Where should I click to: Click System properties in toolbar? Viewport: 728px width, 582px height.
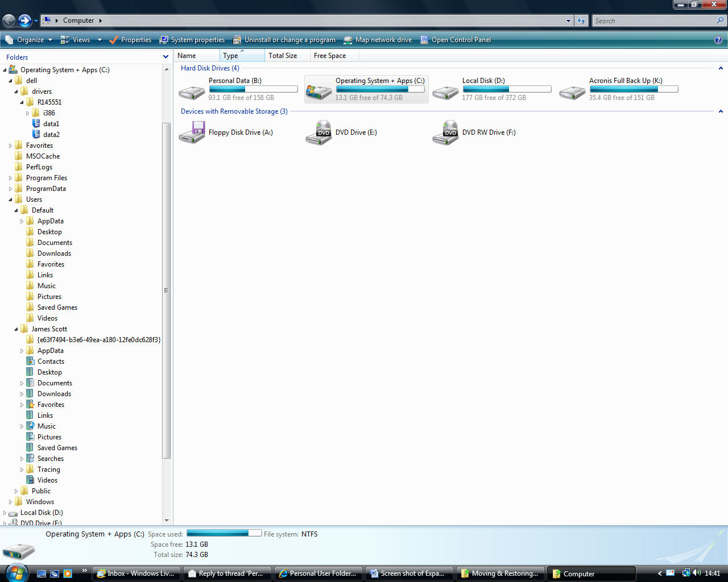tap(192, 40)
